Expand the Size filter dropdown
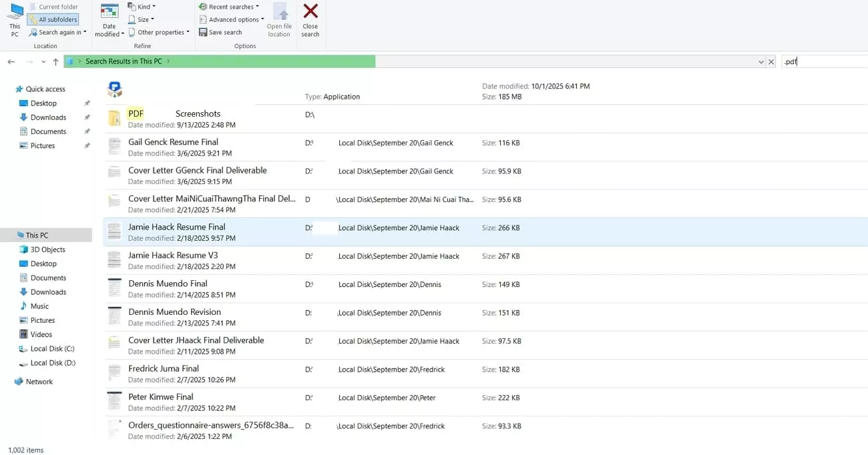This screenshot has width=868, height=455. click(142, 19)
